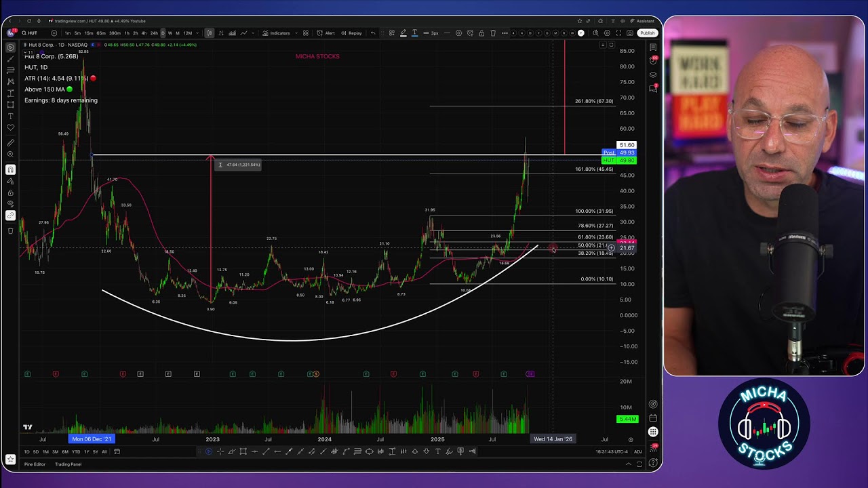This screenshot has height=488, width=868.
Task: Undo the last chart action
Action: [373, 33]
